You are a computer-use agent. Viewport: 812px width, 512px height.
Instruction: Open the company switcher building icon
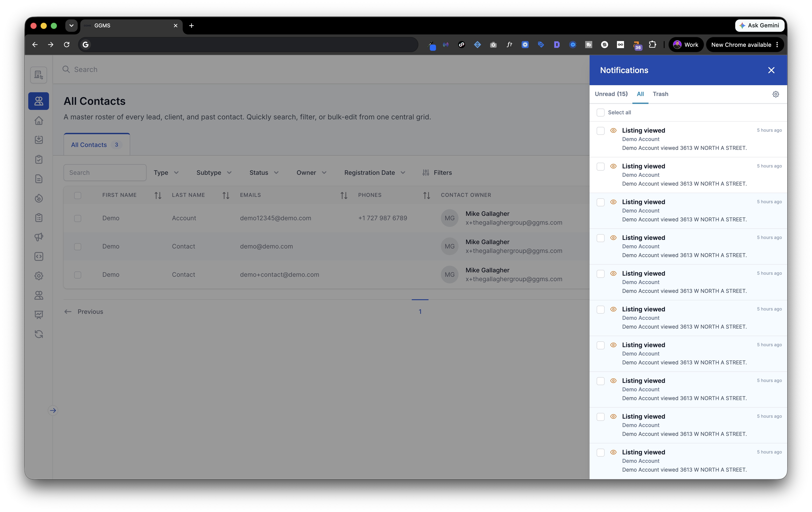pyautogui.click(x=39, y=75)
